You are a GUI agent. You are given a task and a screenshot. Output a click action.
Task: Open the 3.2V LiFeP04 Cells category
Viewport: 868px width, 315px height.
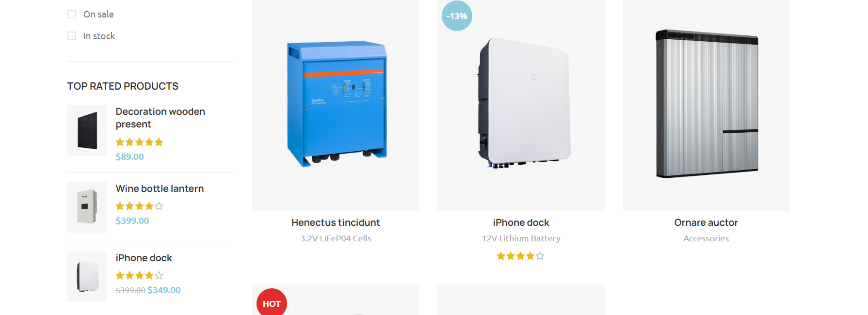(336, 238)
